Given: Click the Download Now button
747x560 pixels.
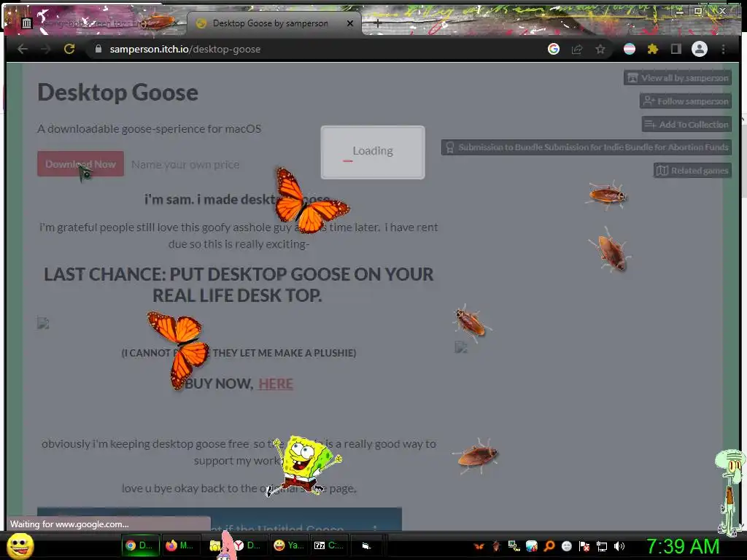Looking at the screenshot, I should pos(80,164).
